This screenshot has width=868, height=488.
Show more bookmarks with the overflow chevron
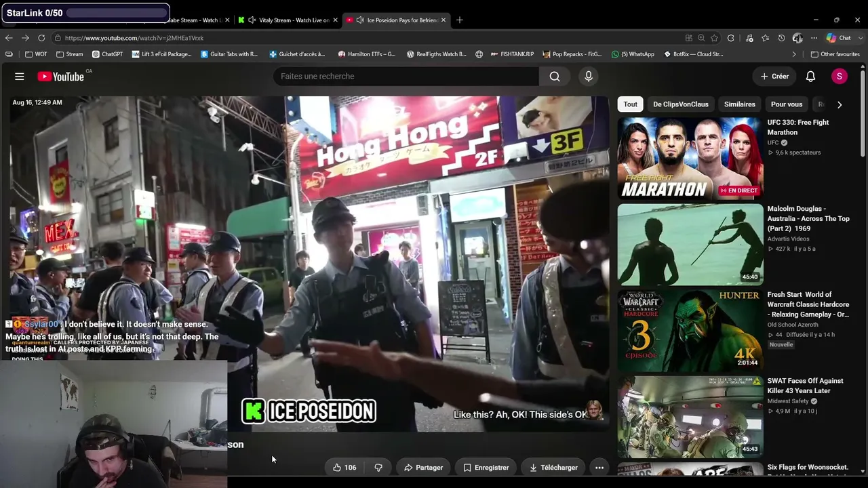[x=794, y=54]
